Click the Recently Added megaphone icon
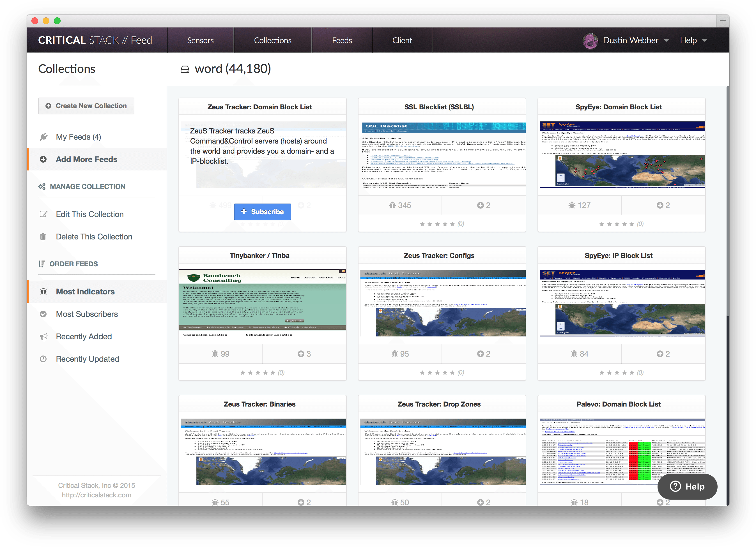Viewport: 756px width, 547px height. (44, 336)
